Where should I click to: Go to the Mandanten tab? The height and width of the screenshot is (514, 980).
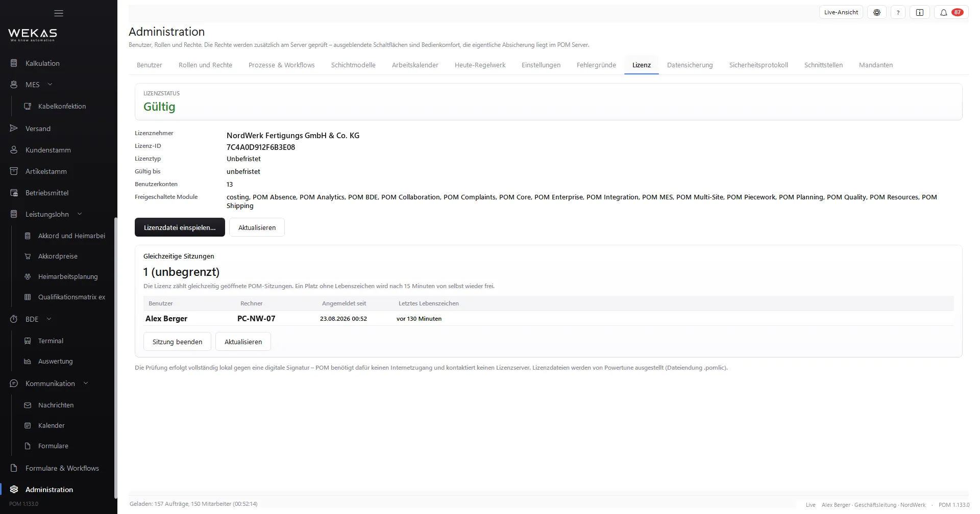click(x=876, y=65)
